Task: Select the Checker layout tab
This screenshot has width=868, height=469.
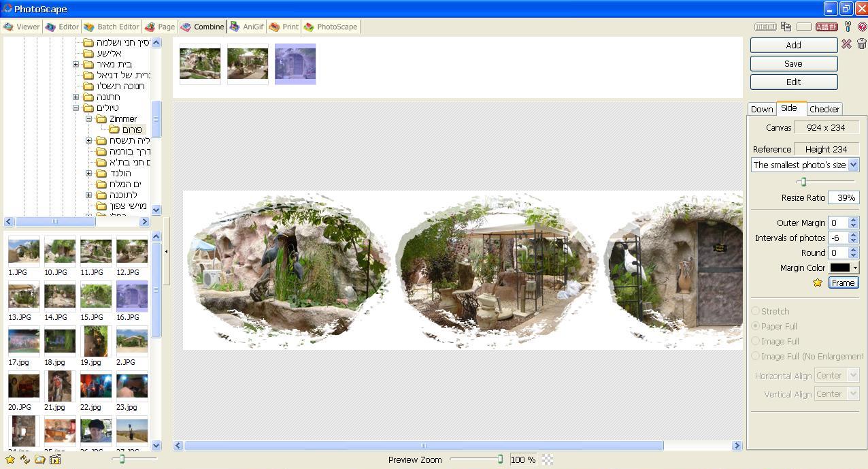Action: coord(824,109)
